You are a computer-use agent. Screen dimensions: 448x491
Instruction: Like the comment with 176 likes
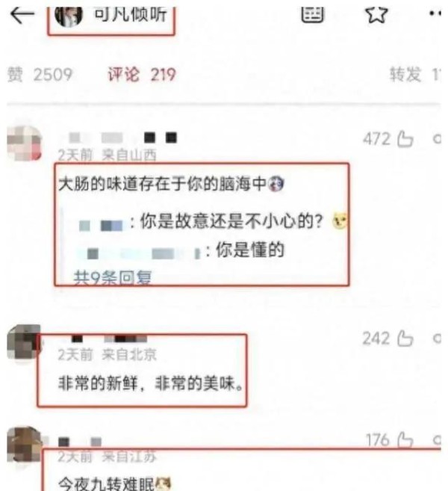click(405, 439)
